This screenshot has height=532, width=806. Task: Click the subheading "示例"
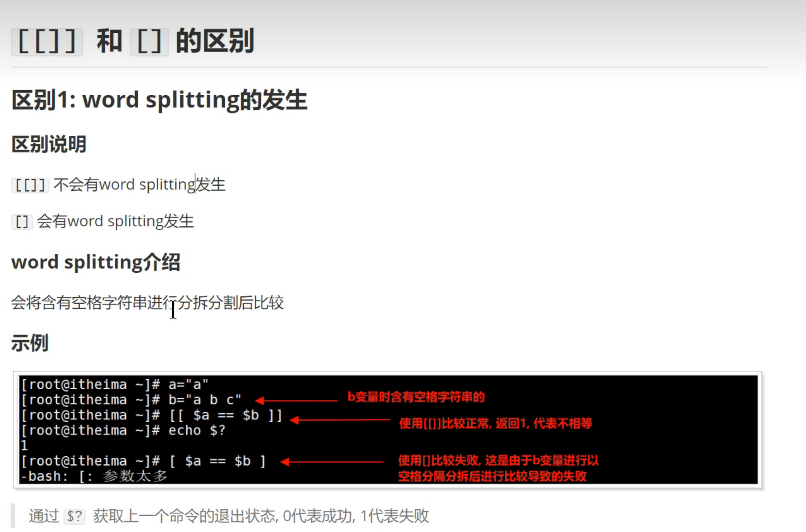coord(30,343)
